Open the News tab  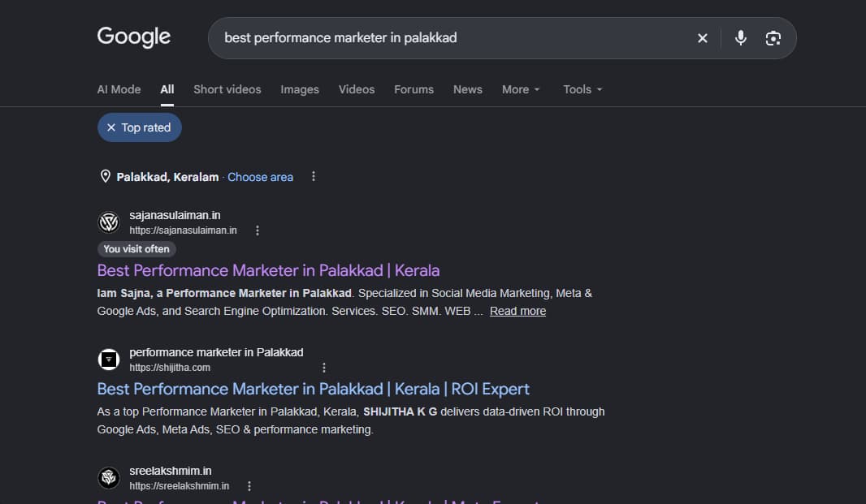[467, 89]
